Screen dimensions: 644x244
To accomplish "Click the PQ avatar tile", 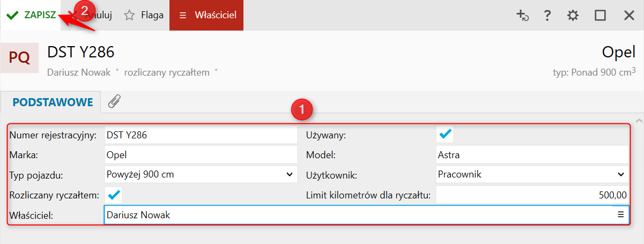I will coord(19,57).
